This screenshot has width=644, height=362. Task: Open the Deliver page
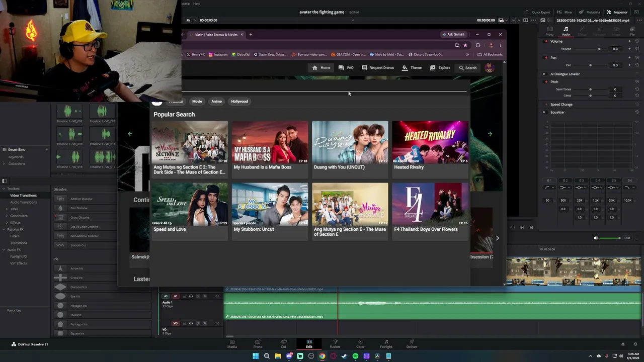[x=412, y=344]
